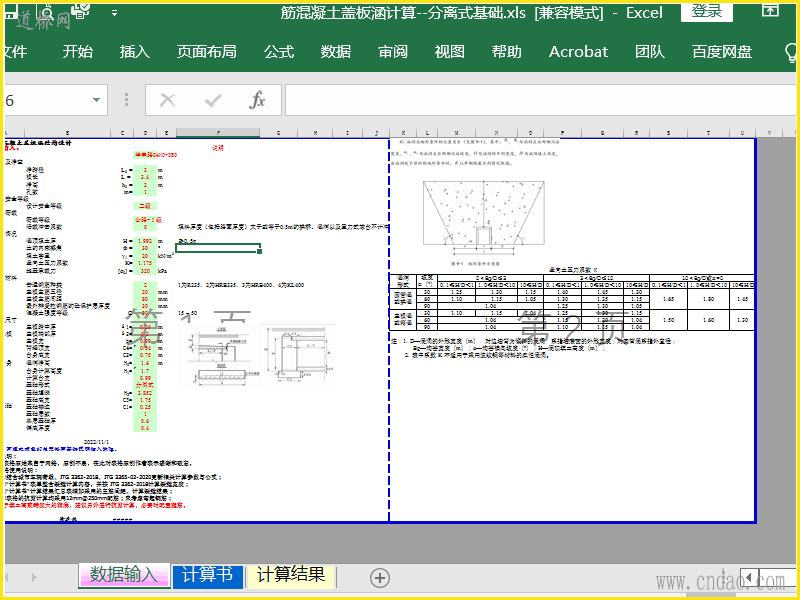
Task: Select the cell showing 320 kPa value
Action: 145,271
